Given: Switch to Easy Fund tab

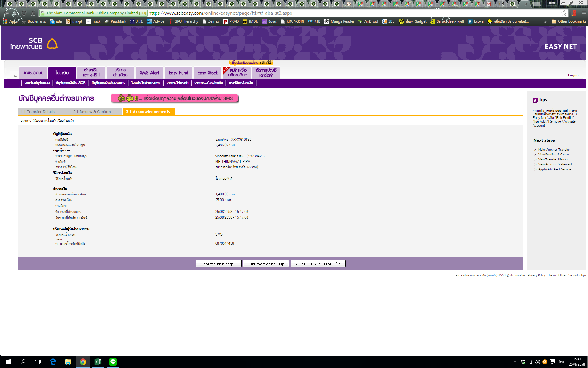Looking at the screenshot, I should pos(179,73).
